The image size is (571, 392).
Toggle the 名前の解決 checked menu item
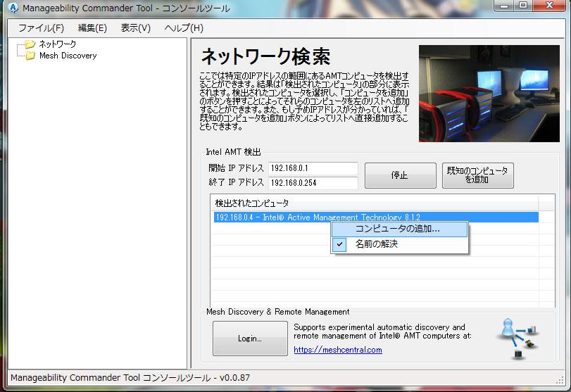(399, 244)
